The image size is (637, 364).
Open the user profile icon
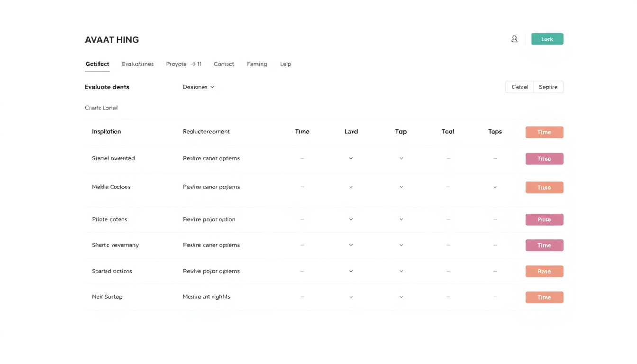click(514, 39)
